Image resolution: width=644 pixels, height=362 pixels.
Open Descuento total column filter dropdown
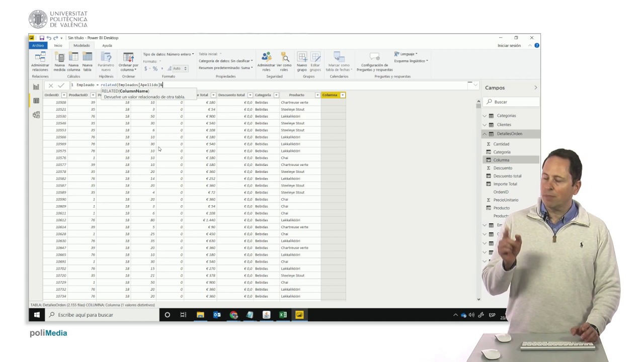[x=250, y=95]
